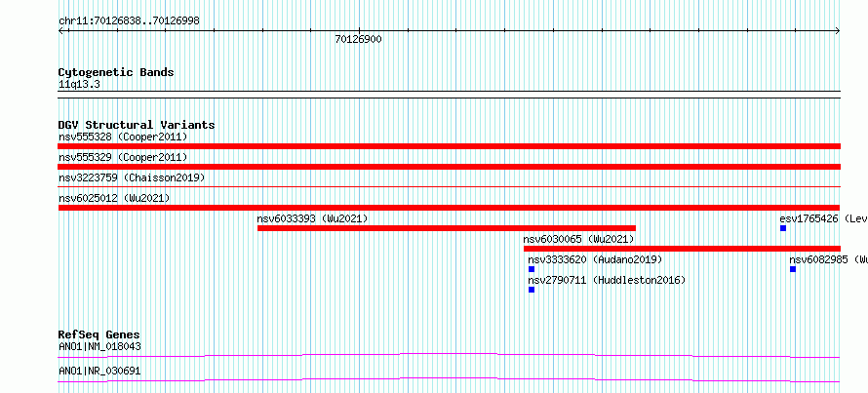Select the ANO1|NM_018043 magenta transcript line
Viewport: 868px width, 393px height.
pyautogui.click(x=449, y=355)
